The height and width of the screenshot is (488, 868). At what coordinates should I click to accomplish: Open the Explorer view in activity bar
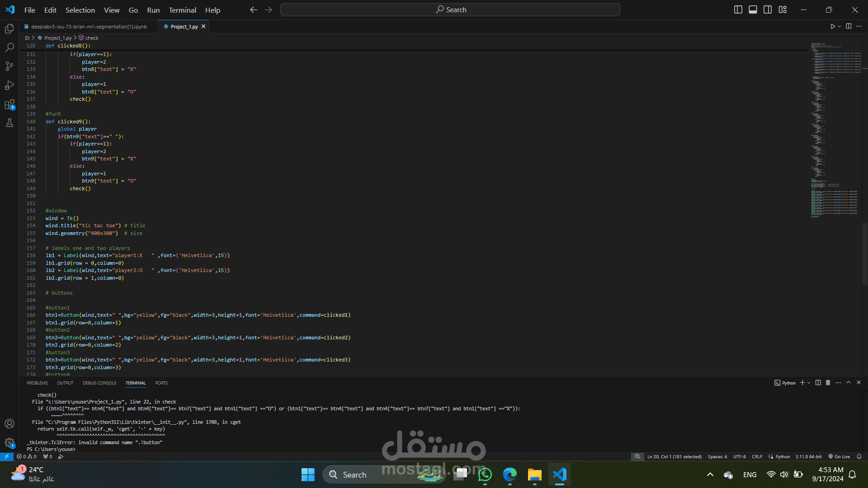click(9, 29)
